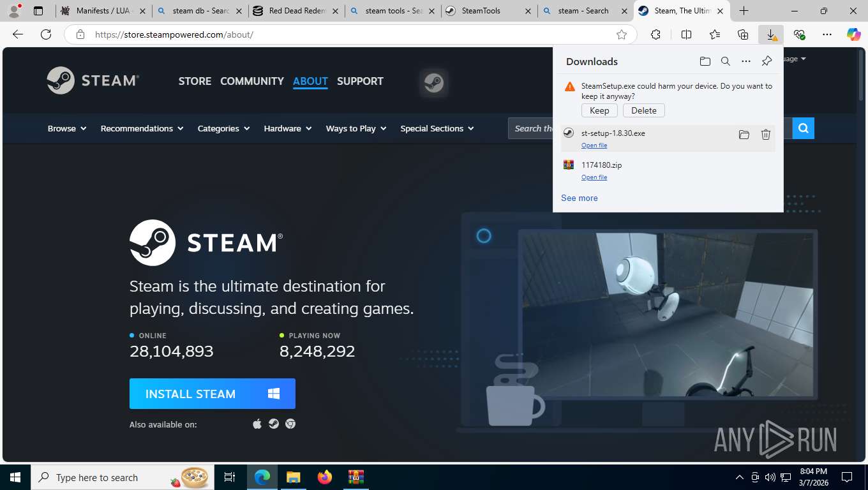Switch to the Red Dead Redemption tab
This screenshot has width=868, height=490.
296,11
